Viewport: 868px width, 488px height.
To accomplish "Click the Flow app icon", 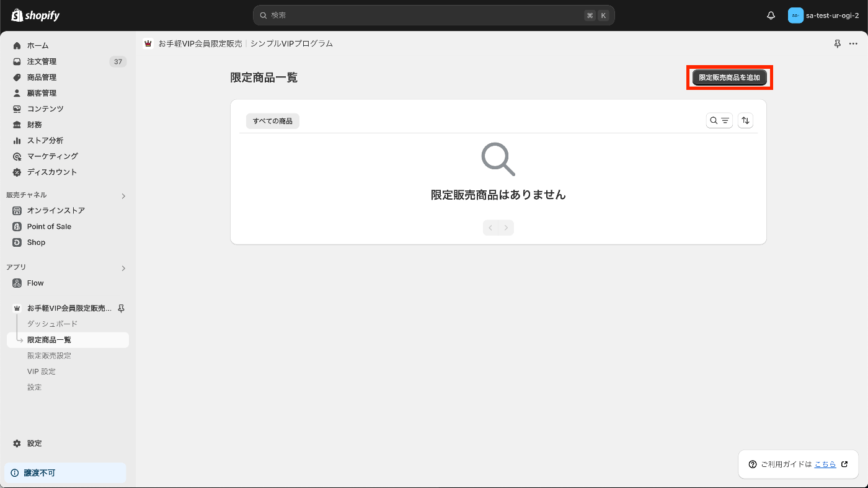I will pyautogui.click(x=17, y=283).
